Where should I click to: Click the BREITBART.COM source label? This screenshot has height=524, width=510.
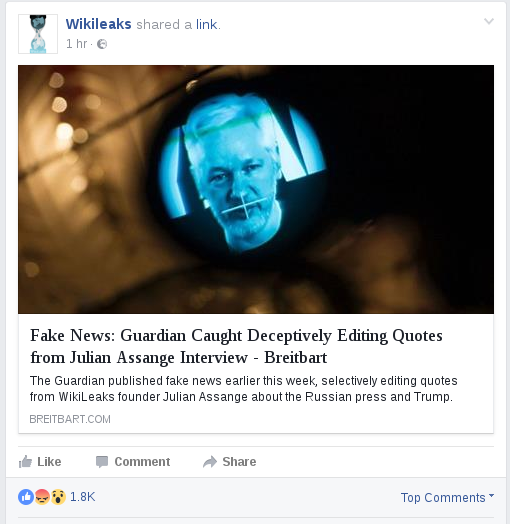70,419
